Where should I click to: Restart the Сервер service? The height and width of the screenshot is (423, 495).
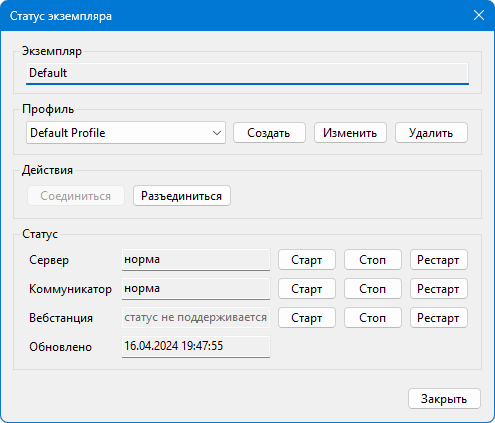439,260
